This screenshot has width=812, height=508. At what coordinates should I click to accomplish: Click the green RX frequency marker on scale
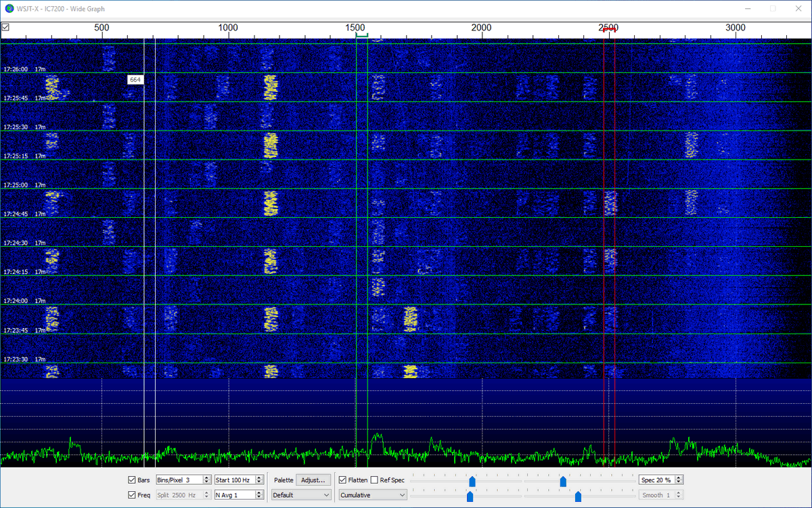click(361, 34)
